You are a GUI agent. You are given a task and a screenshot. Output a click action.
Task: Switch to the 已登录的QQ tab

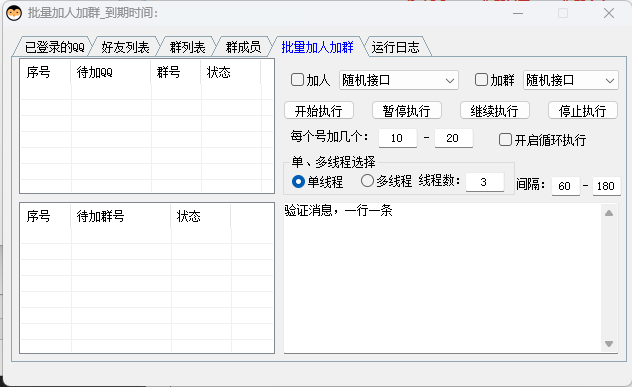(x=54, y=47)
